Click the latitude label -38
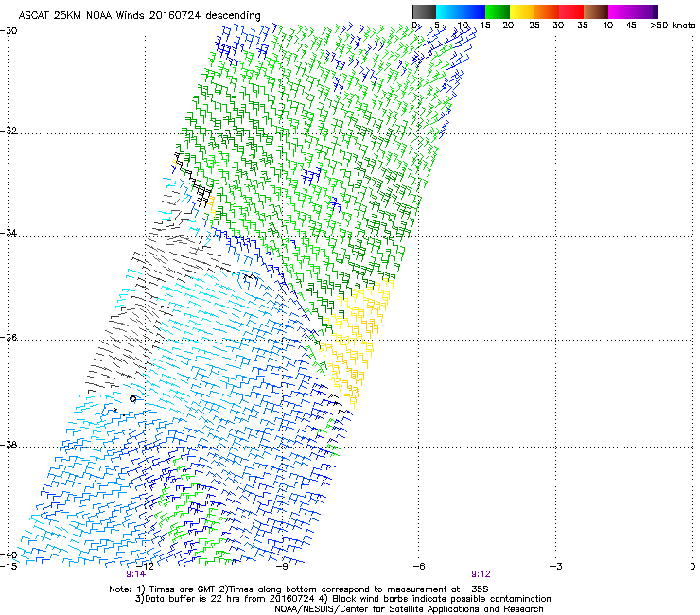This screenshot has width=700, height=615. click(9, 445)
